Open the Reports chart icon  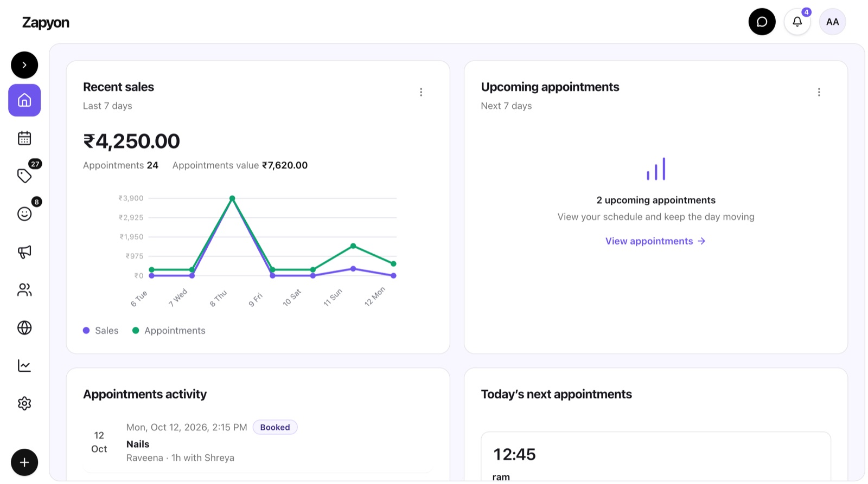coord(24,366)
